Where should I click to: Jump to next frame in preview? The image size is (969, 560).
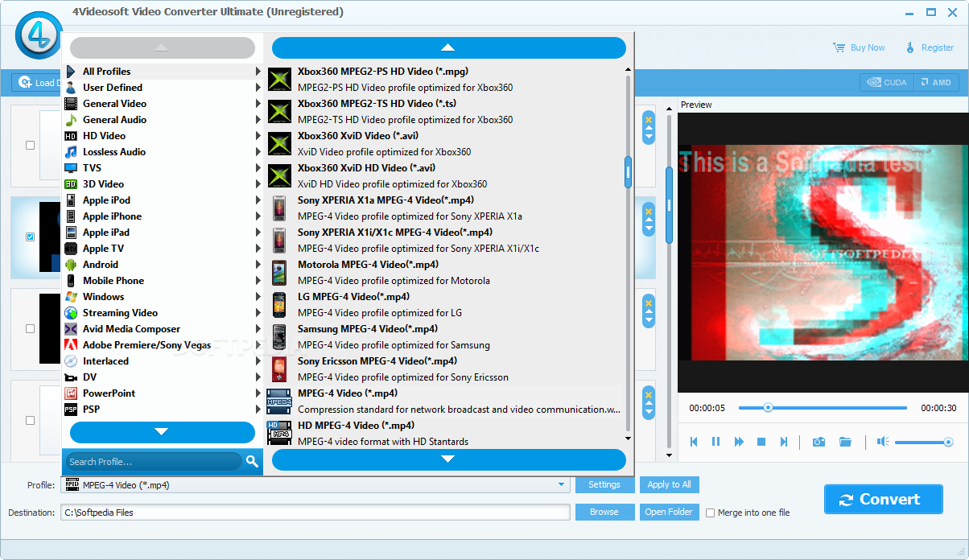784,442
